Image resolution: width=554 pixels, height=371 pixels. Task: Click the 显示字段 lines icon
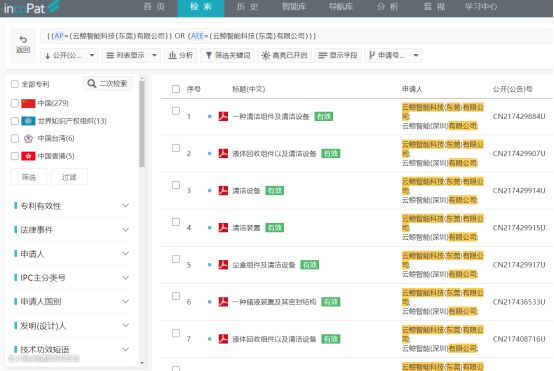click(322, 55)
